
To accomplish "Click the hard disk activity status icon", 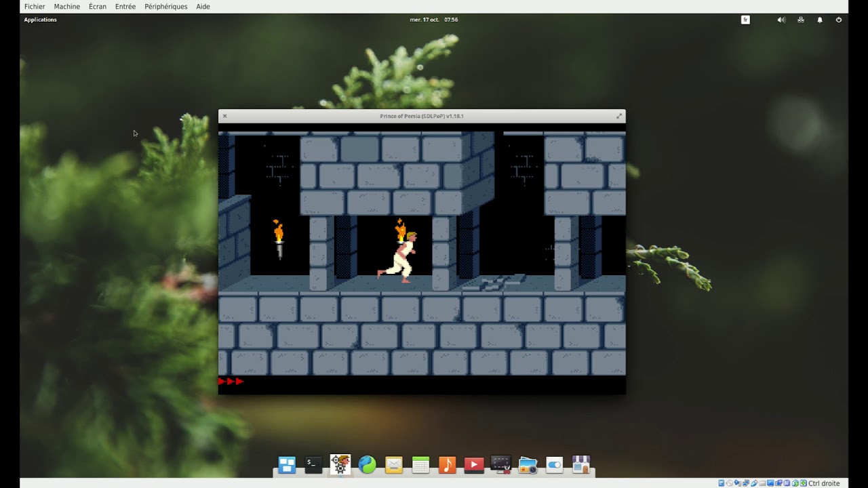I will click(722, 483).
